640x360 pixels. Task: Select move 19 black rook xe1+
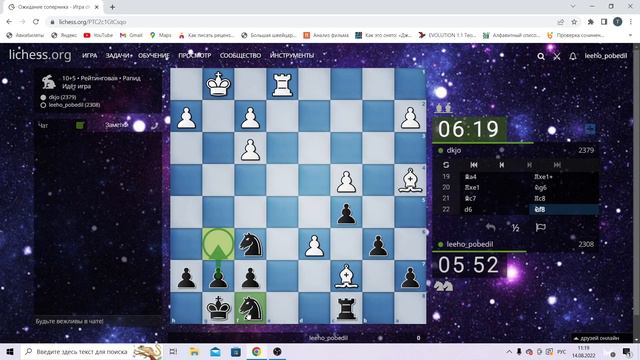[564, 177]
